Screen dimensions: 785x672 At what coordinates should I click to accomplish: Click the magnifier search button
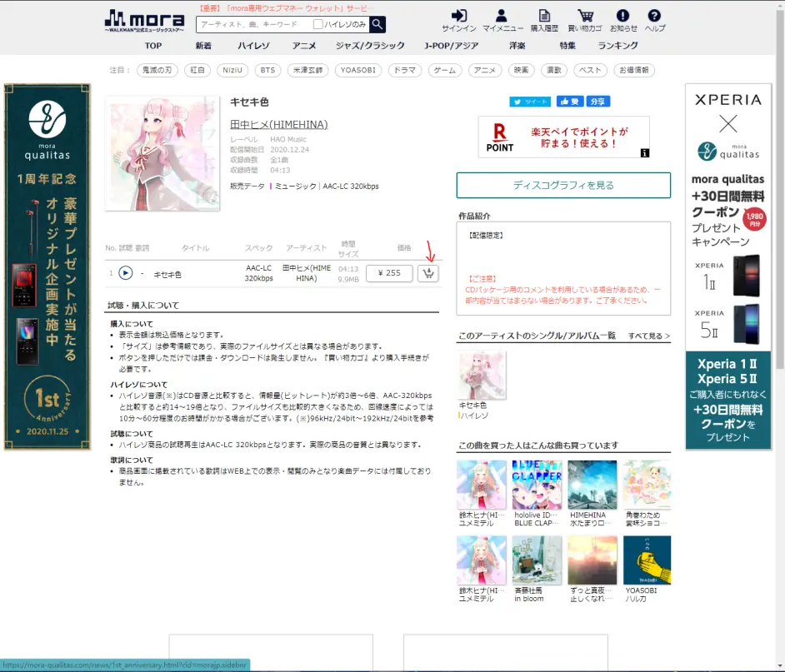pos(377,24)
